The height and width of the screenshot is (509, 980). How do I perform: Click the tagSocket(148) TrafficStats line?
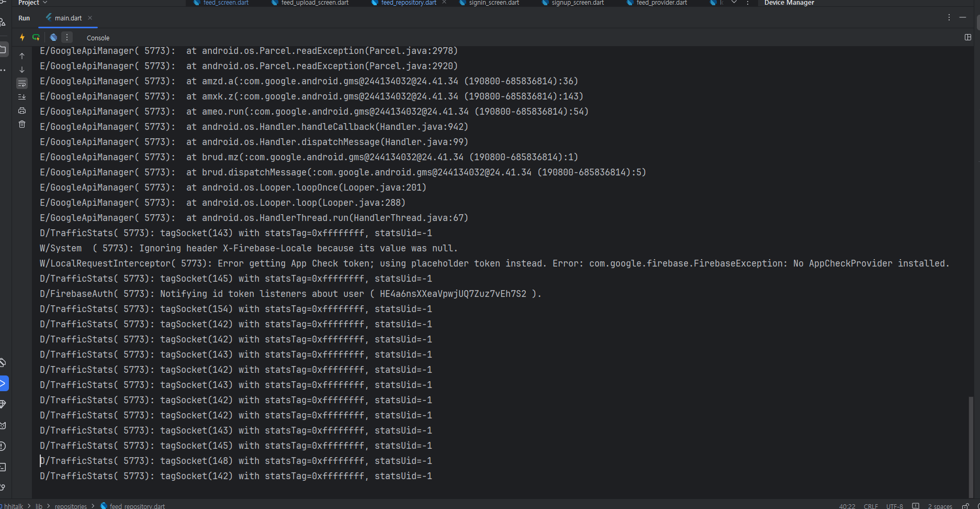click(x=236, y=461)
